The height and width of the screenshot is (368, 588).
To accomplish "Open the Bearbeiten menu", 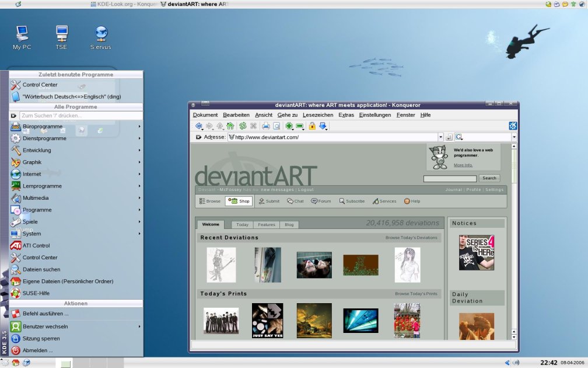I will [x=236, y=115].
